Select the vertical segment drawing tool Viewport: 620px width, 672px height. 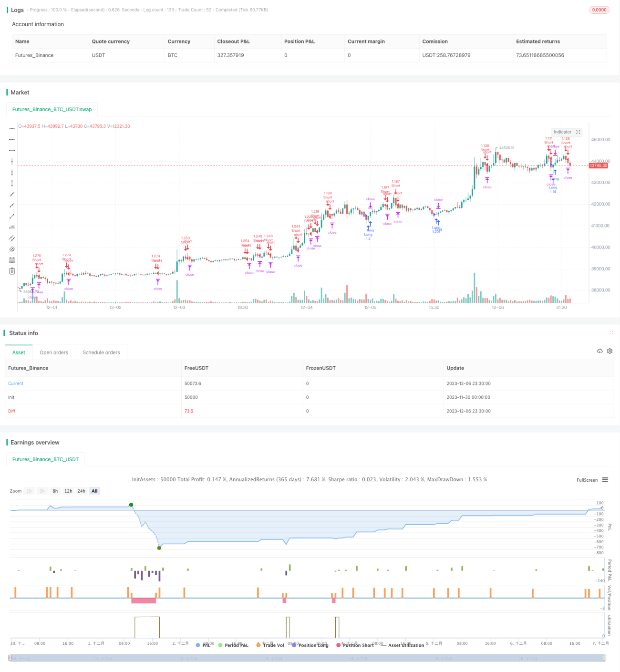(12, 183)
